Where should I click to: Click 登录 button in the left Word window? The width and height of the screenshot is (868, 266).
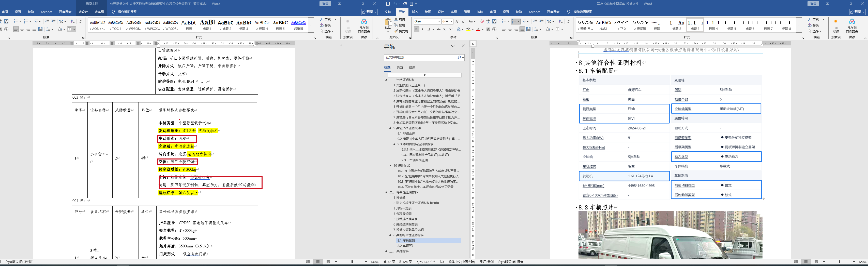[325, 4]
